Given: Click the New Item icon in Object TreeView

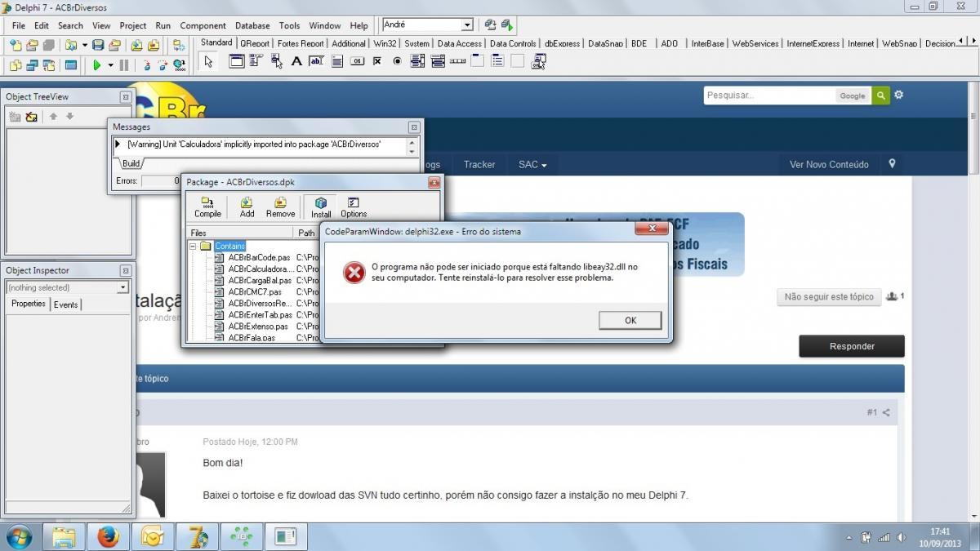Looking at the screenshot, I should click(x=15, y=117).
